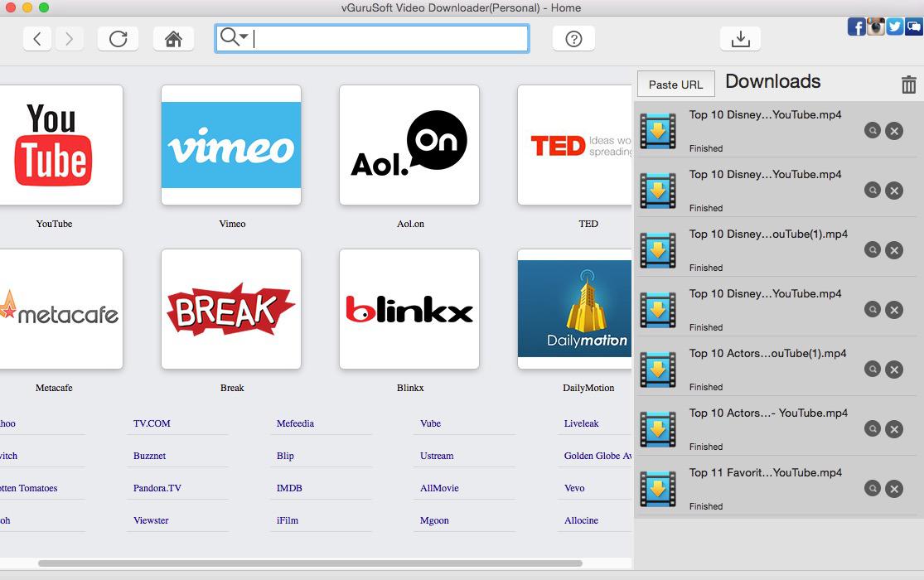The width and height of the screenshot is (924, 580).
Task: Click the forward navigation arrow
Action: click(x=70, y=39)
